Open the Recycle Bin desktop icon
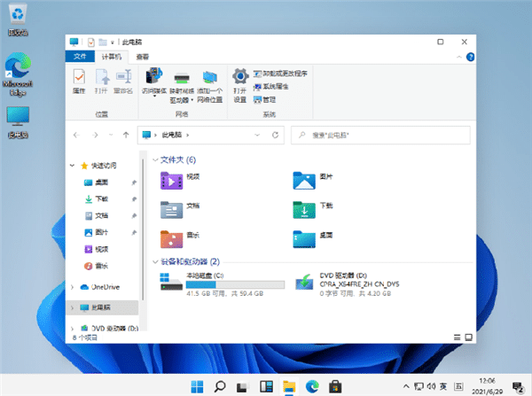This screenshot has width=532, height=396. 18,19
